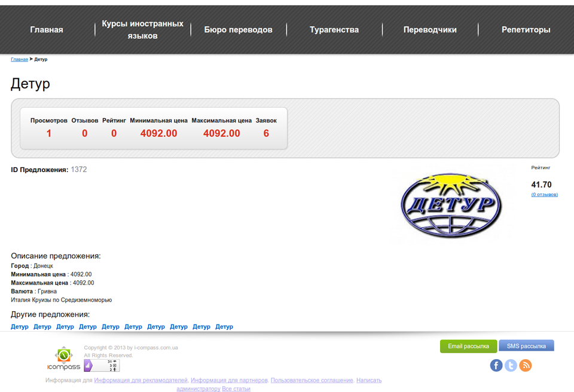Open Написать администратору link
Viewport: 574px width, 392px height.
pos(369,380)
